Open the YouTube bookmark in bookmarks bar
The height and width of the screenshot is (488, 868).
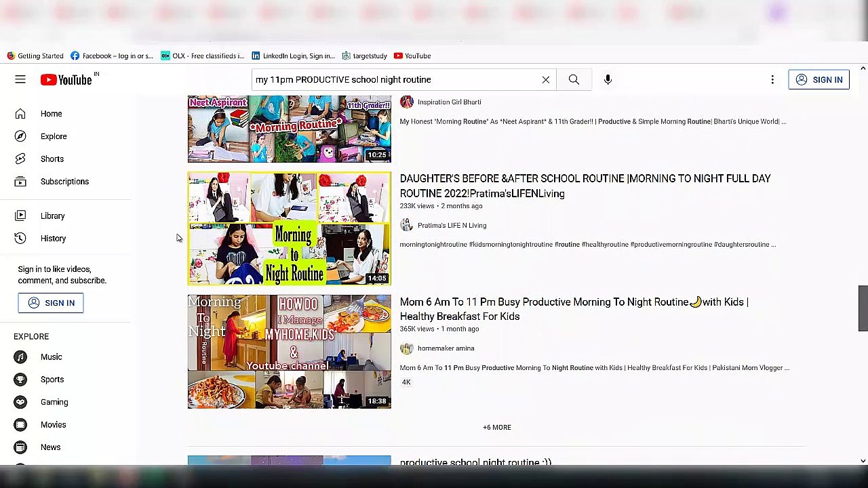click(412, 56)
